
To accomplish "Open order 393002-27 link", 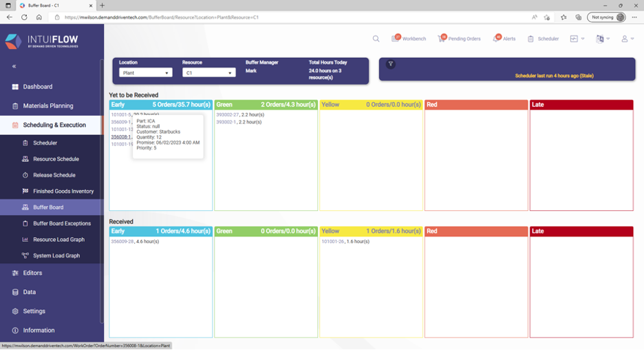I will 227,115.
